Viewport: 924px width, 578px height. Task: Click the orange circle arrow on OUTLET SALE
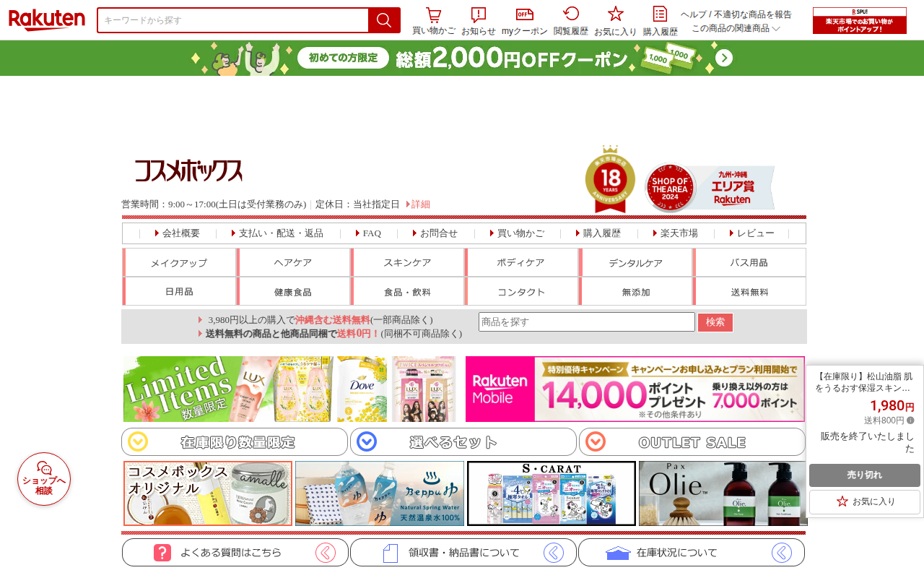click(596, 441)
